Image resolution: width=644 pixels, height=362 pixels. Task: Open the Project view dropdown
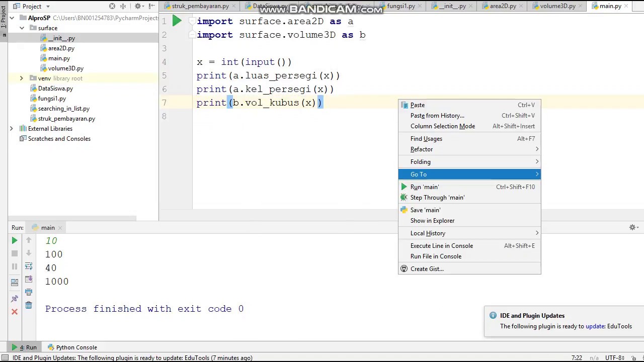click(31, 7)
